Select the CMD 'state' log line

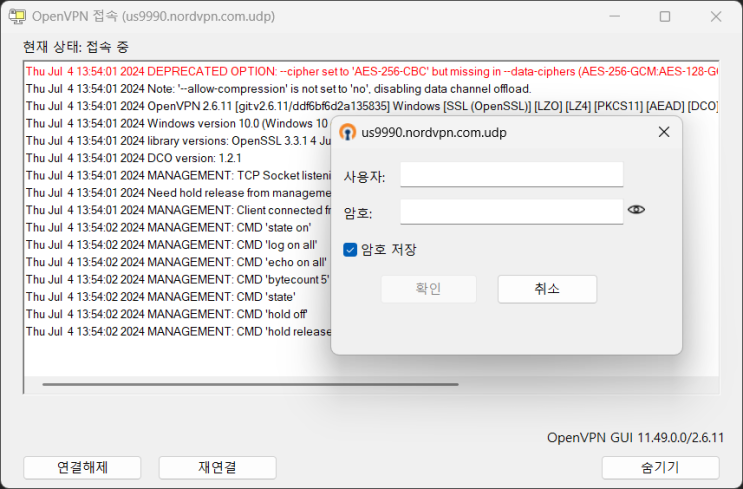point(161,297)
